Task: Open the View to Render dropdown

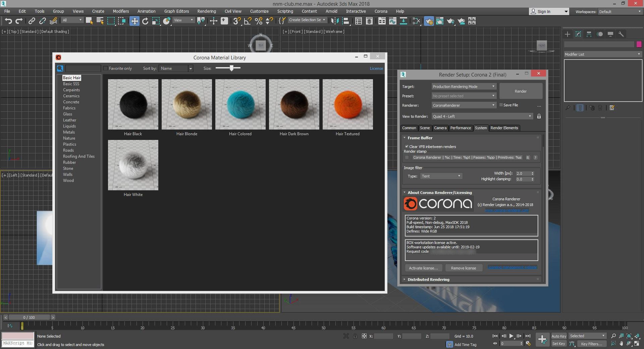Action: click(x=482, y=116)
